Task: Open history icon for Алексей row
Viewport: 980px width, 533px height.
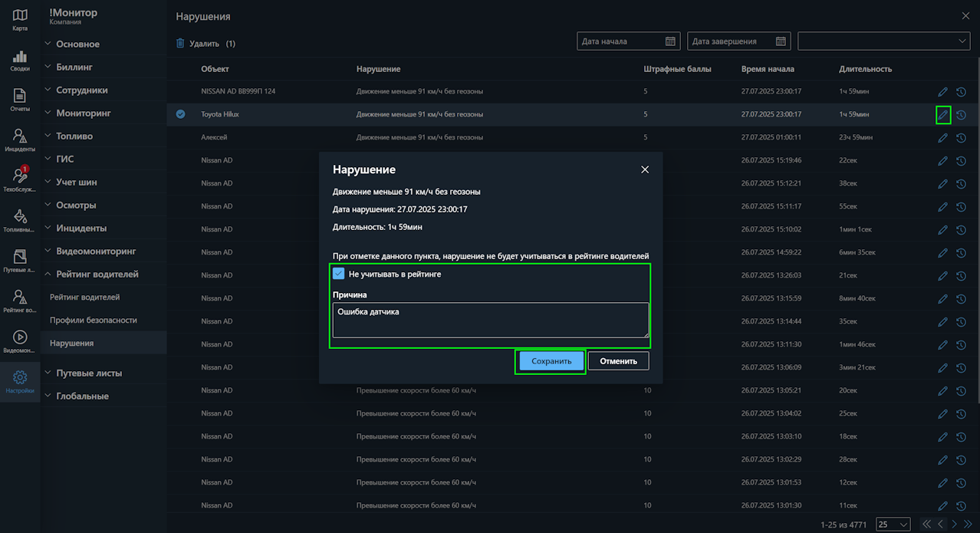Action: (960, 138)
